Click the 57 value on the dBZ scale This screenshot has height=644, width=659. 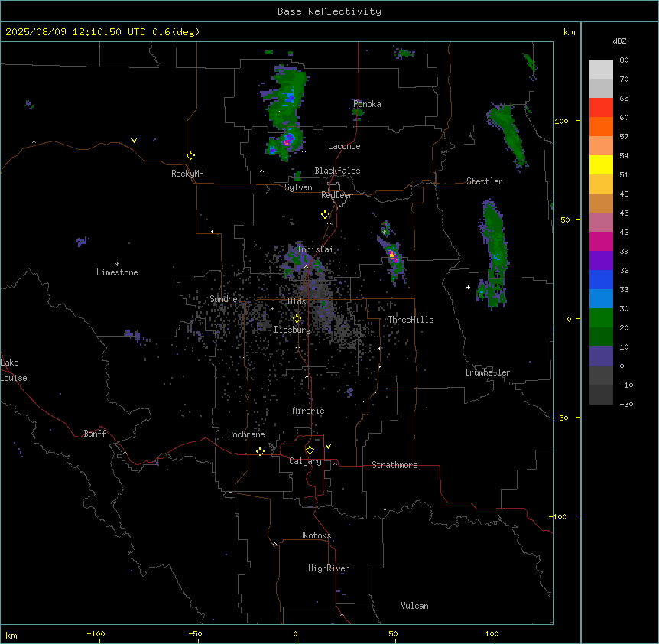point(624,137)
